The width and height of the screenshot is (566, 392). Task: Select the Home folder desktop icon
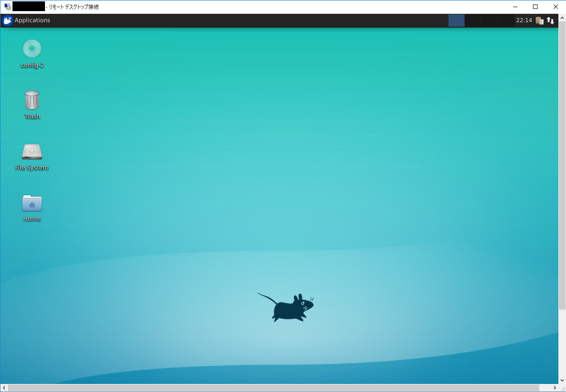[x=32, y=203]
